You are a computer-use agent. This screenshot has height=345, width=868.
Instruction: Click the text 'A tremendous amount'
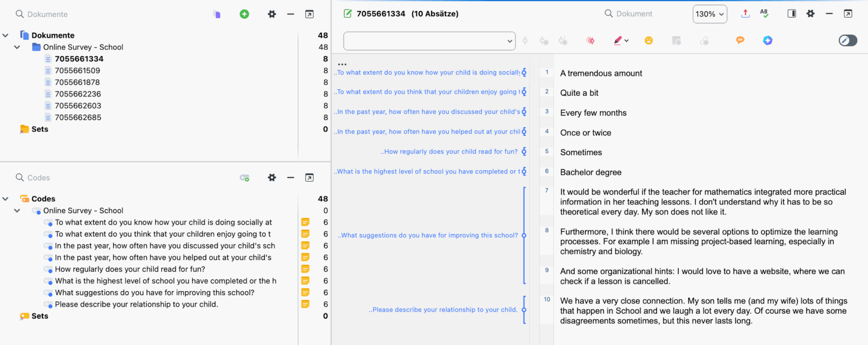(601, 73)
